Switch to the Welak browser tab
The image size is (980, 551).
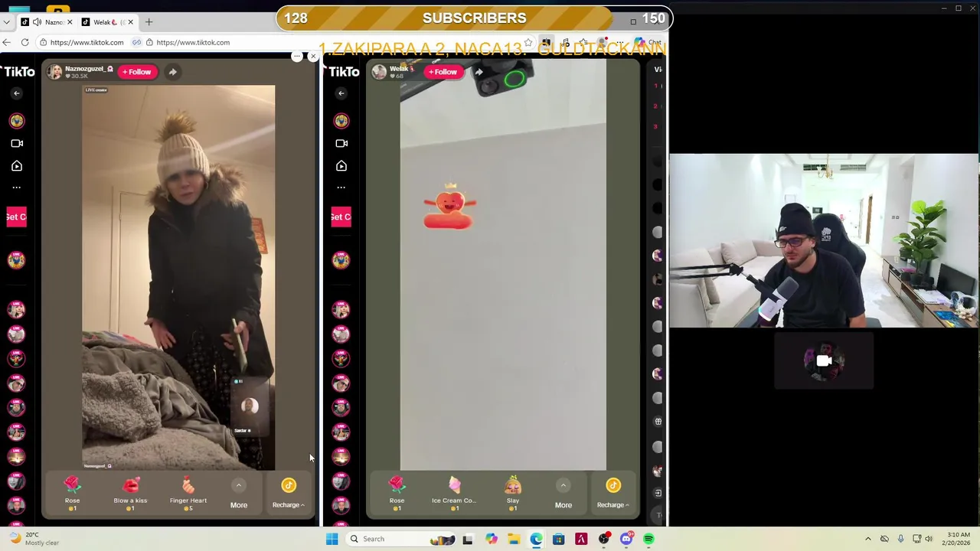tap(107, 22)
